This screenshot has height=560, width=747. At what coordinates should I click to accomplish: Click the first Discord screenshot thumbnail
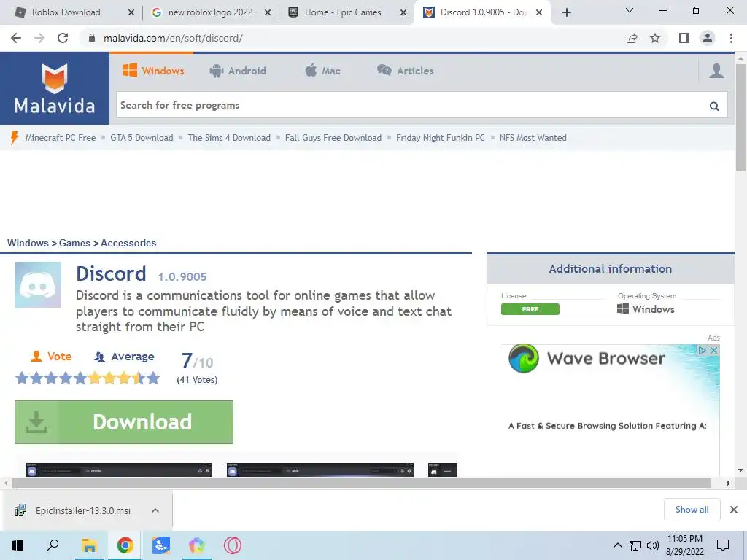coord(119,470)
